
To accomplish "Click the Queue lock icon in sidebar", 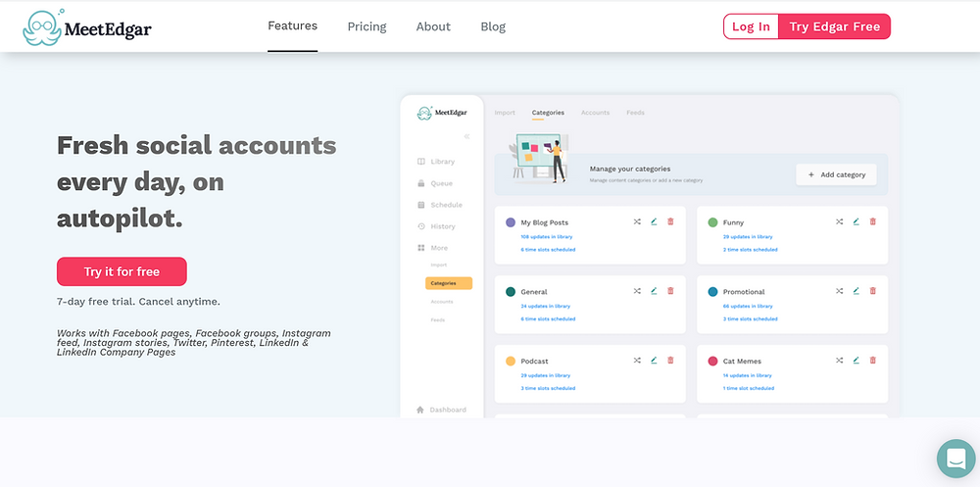I will coord(421,183).
